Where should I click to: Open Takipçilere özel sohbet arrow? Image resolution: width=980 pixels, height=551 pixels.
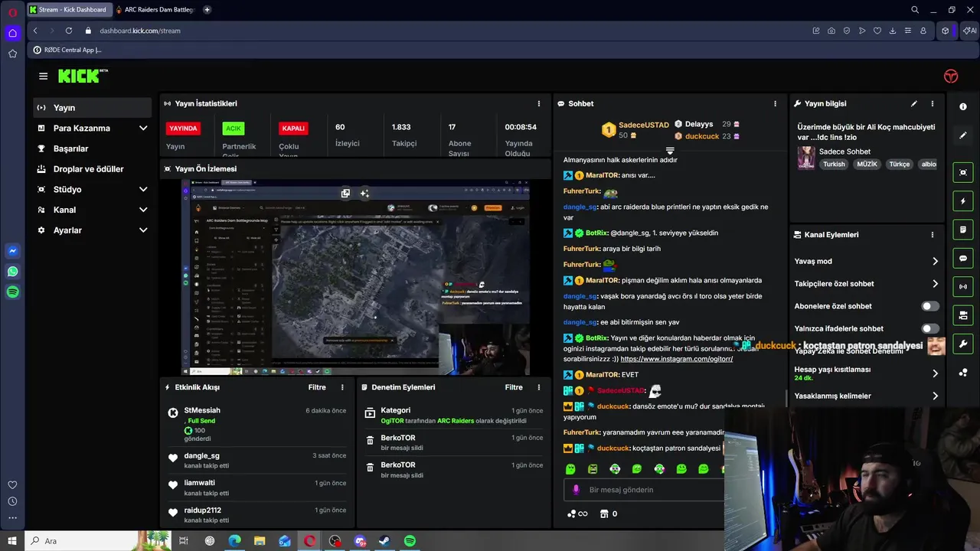click(x=935, y=284)
